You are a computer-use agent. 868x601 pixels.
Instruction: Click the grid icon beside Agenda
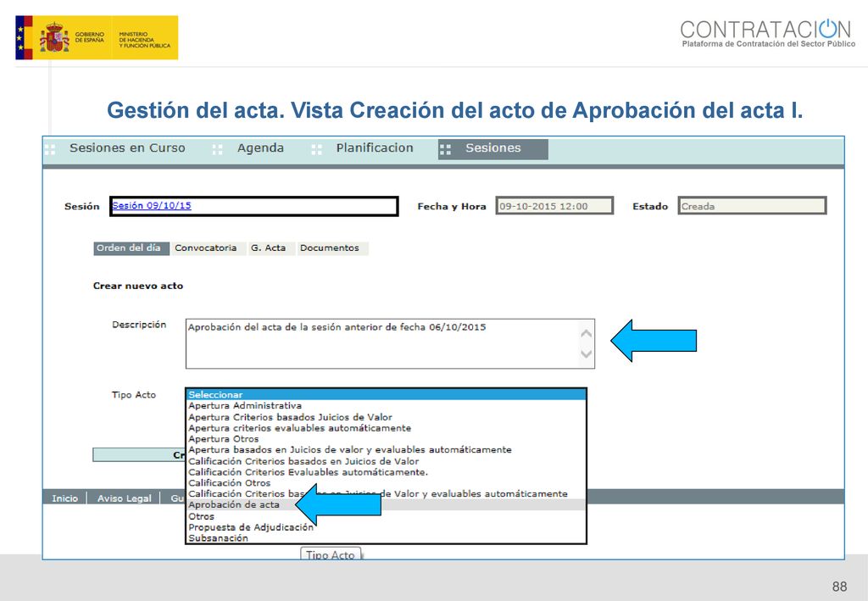218,149
